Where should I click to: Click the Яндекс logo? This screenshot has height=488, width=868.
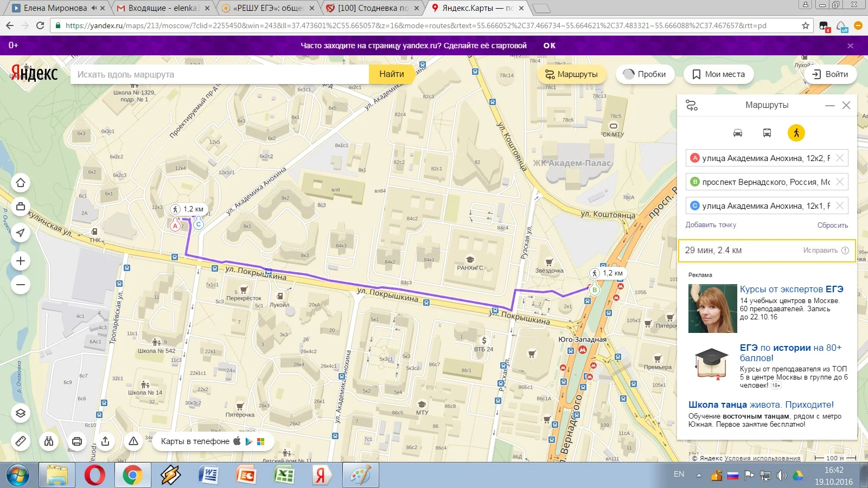(34, 73)
